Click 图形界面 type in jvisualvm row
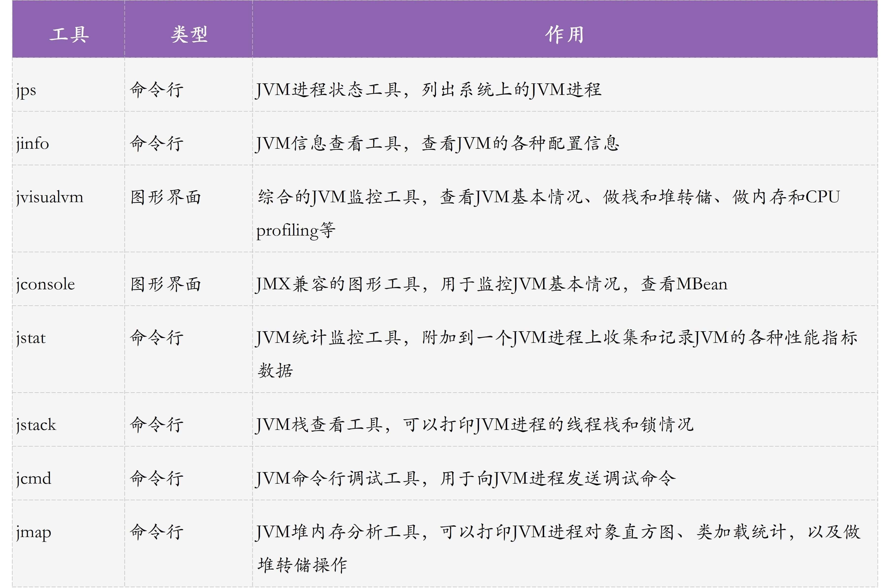 pos(166,197)
